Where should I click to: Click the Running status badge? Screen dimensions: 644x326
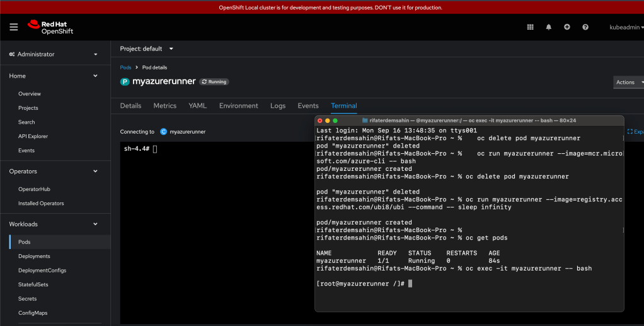point(214,82)
